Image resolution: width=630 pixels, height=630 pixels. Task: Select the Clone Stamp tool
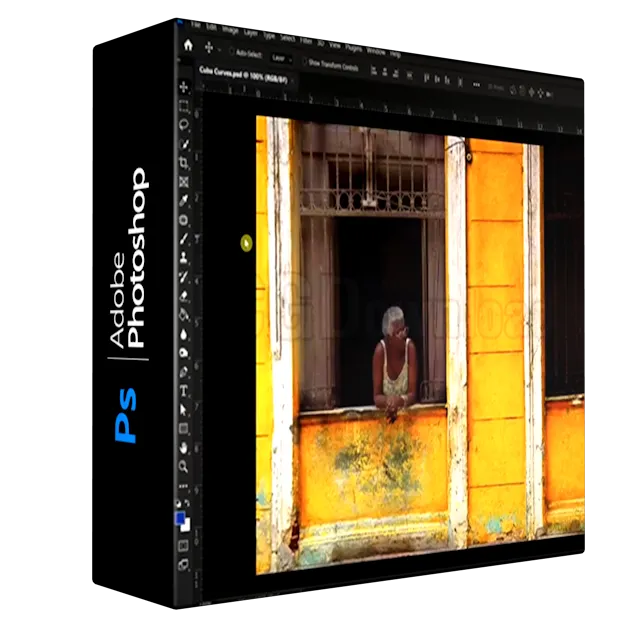(184, 258)
